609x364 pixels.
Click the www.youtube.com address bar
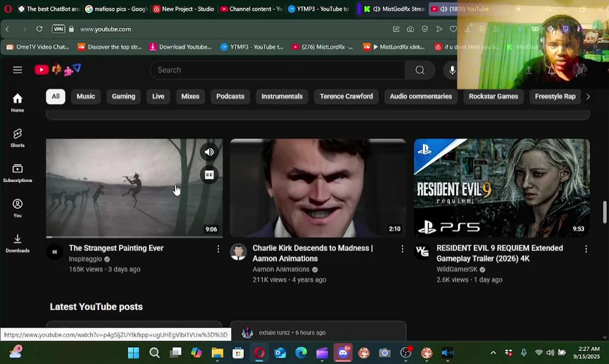pos(105,29)
